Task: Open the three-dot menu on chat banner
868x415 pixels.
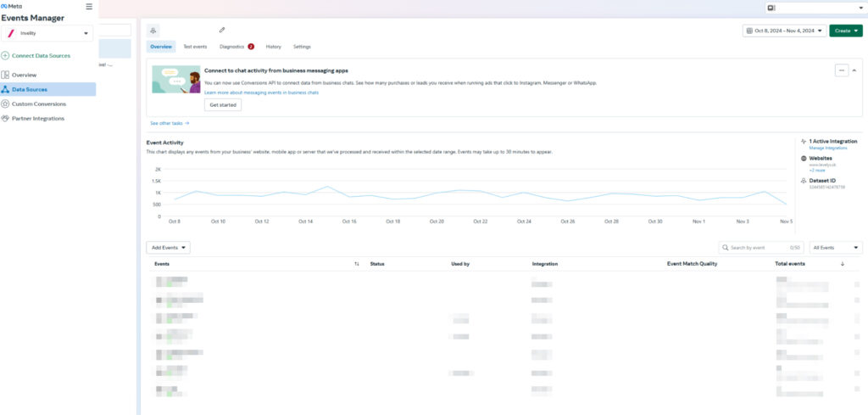Action: 841,70
